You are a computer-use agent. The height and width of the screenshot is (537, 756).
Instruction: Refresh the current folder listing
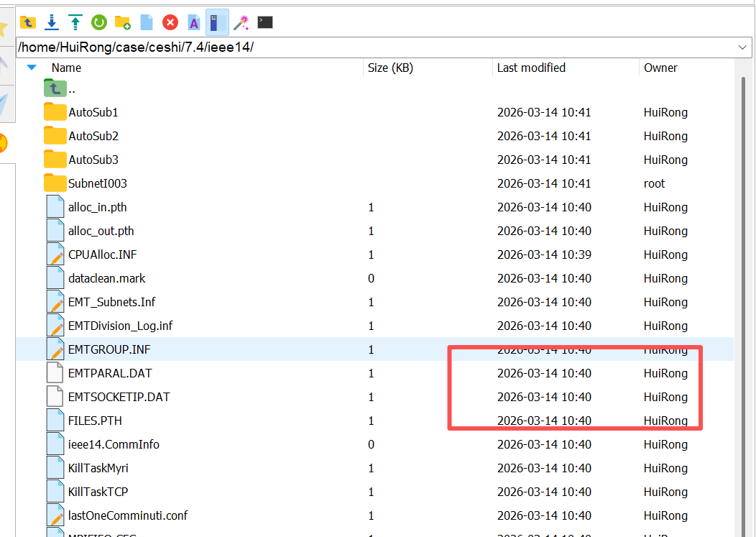tap(99, 22)
